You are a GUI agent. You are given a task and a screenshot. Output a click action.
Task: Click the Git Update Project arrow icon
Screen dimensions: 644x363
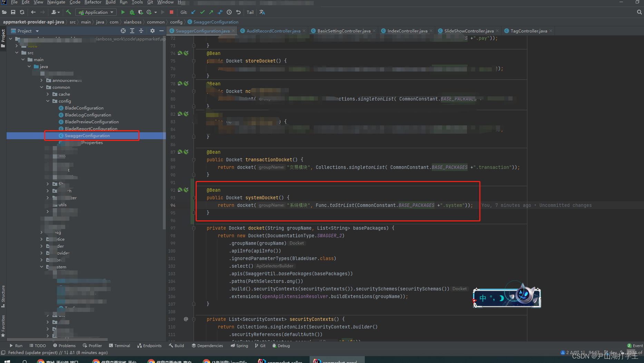[193, 12]
